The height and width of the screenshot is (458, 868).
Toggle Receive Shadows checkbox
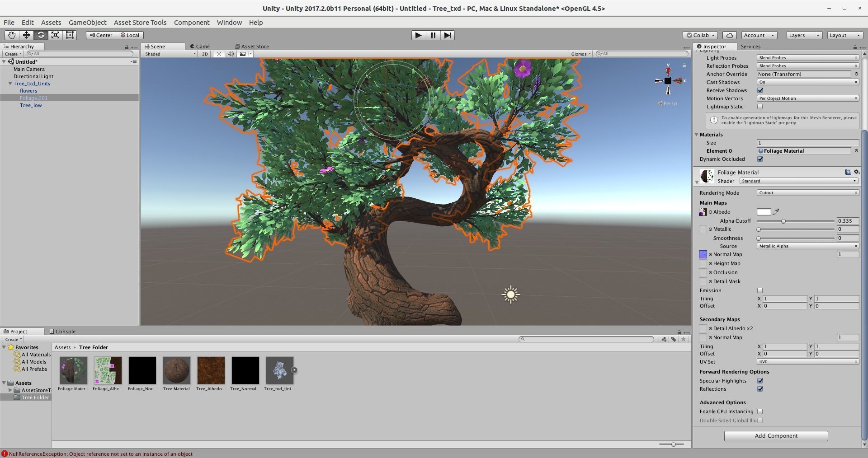pyautogui.click(x=760, y=90)
